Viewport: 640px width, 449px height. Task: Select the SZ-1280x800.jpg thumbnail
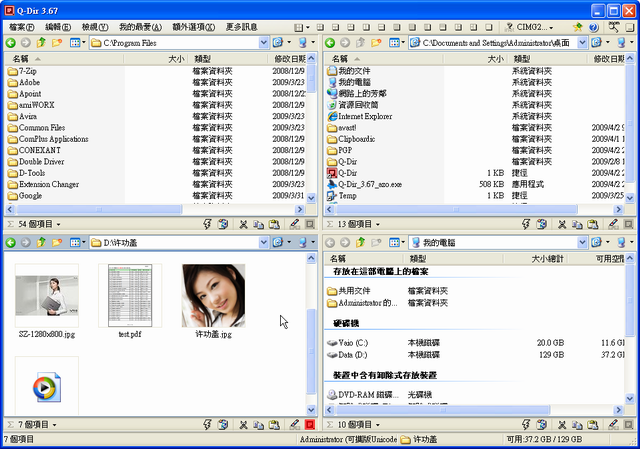(47, 298)
